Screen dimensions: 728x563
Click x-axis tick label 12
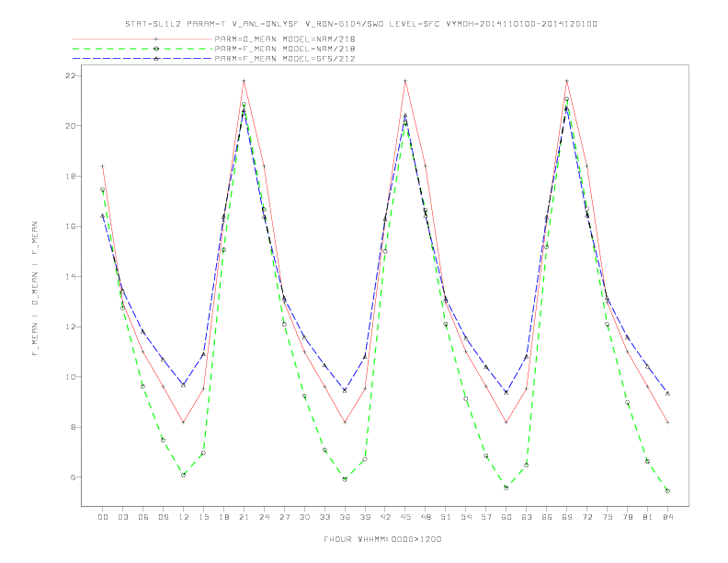[x=184, y=517]
